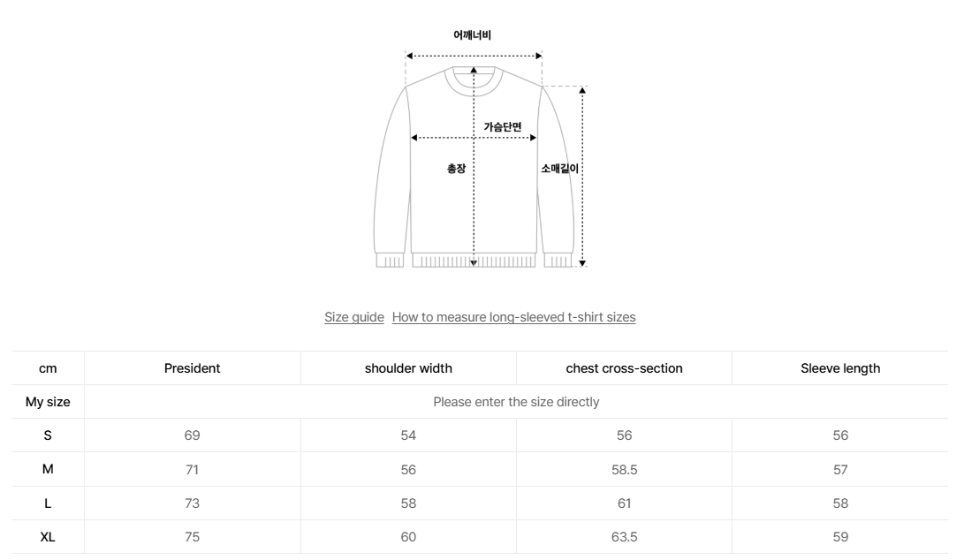Click the Sleeve length column header
Image resolution: width=964 pixels, height=560 pixels.
click(x=840, y=368)
